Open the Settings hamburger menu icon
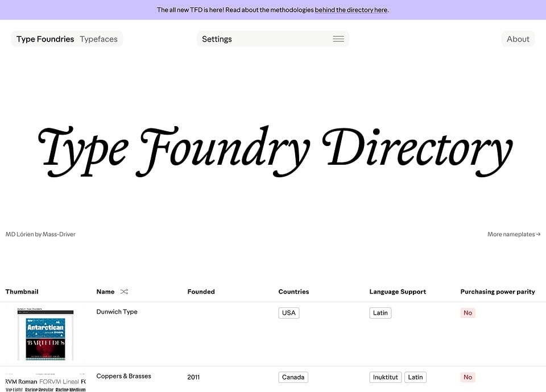546x392 pixels. [338, 39]
